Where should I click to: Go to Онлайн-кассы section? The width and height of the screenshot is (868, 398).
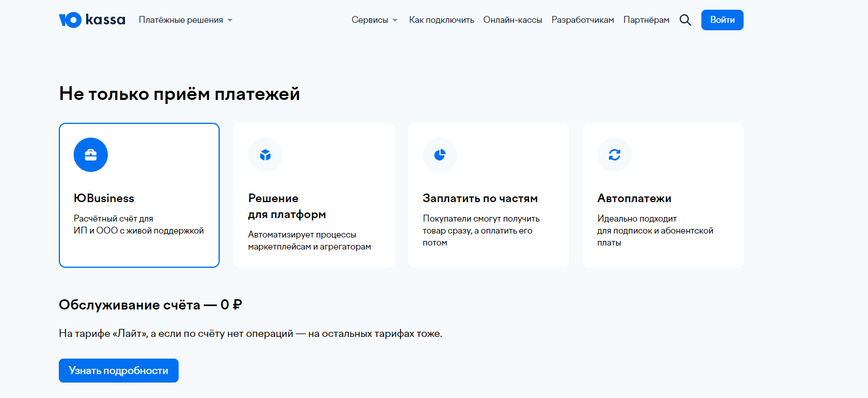pos(512,20)
